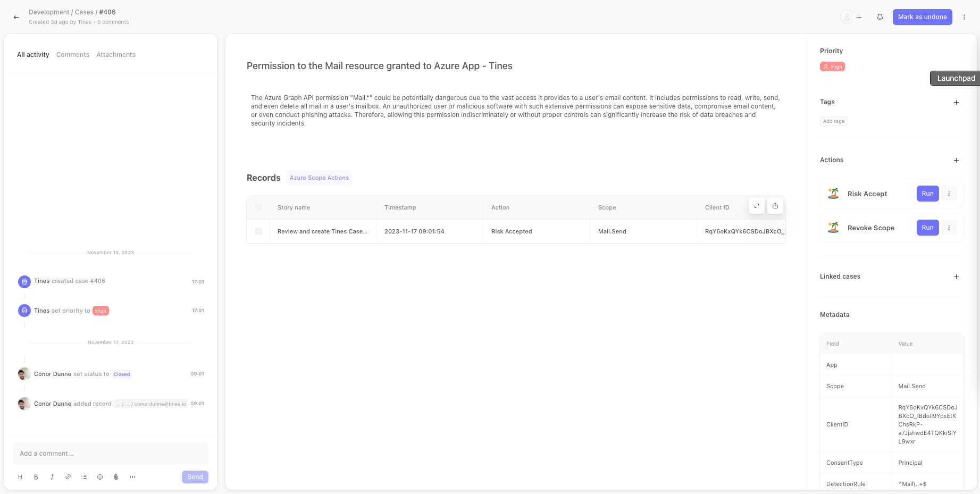Image resolution: width=980 pixels, height=494 pixels.
Task: Open the assignee avatar icon
Action: click(x=847, y=17)
